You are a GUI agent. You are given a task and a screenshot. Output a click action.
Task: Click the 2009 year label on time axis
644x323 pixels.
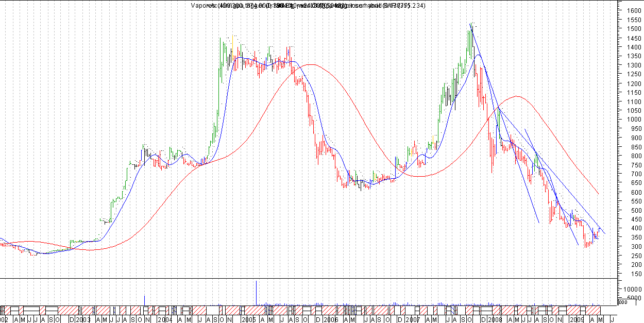coord(577,319)
